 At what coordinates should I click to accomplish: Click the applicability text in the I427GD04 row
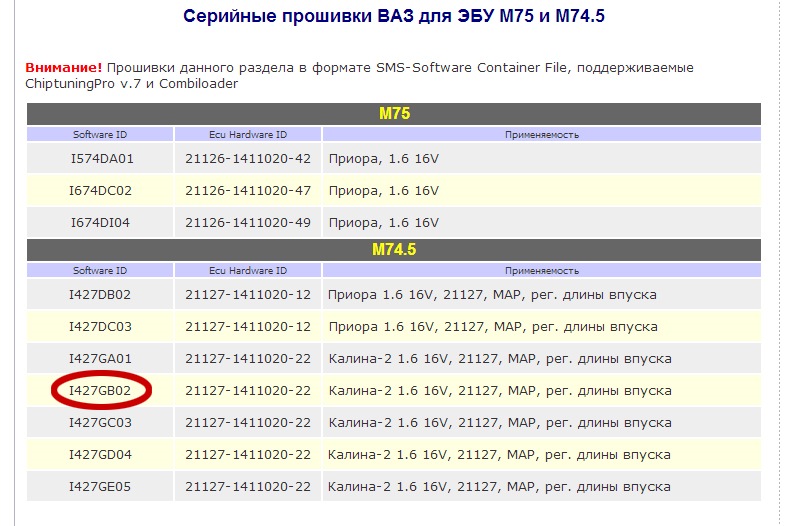499,455
